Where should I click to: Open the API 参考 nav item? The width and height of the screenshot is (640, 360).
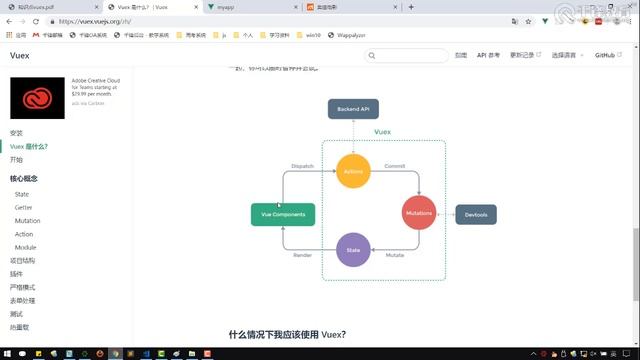point(488,55)
